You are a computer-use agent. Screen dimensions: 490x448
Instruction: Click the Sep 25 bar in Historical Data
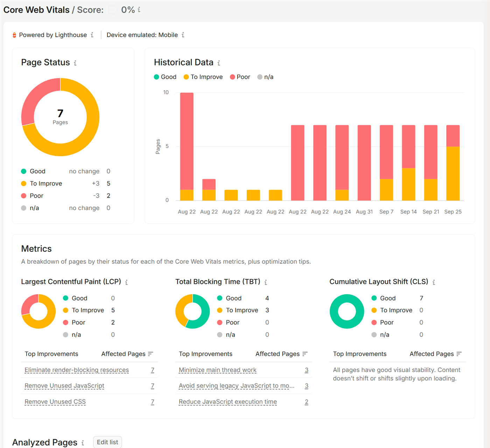click(453, 163)
